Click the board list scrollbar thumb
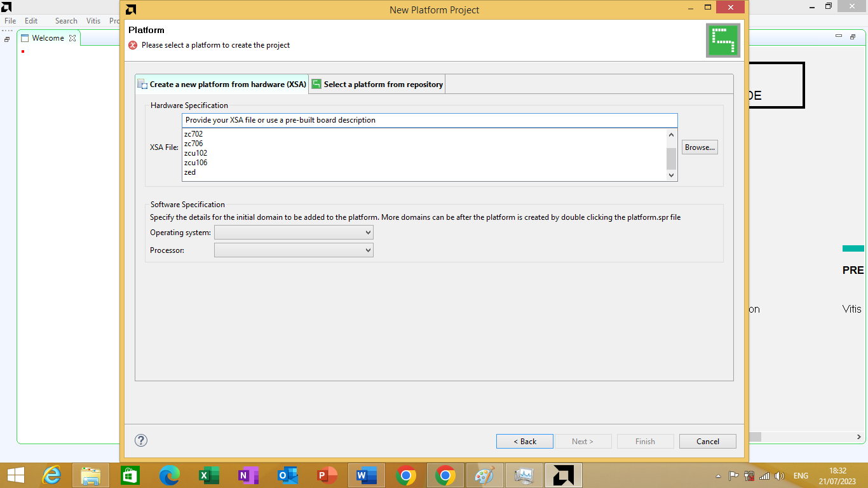The width and height of the screenshot is (868, 488). [671, 158]
